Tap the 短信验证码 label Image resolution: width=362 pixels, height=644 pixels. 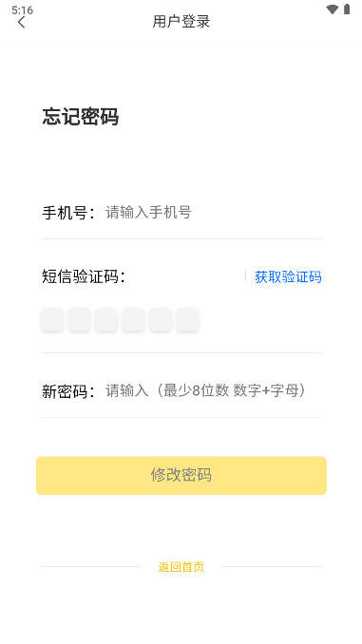point(84,276)
